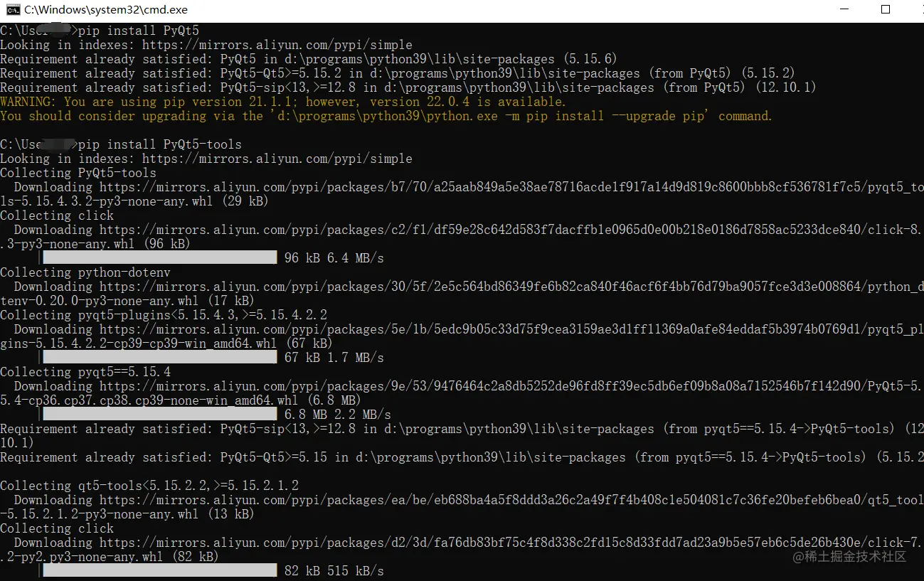Minimize the command prompt window
Screen dimensions: 924x581
tap(844, 10)
